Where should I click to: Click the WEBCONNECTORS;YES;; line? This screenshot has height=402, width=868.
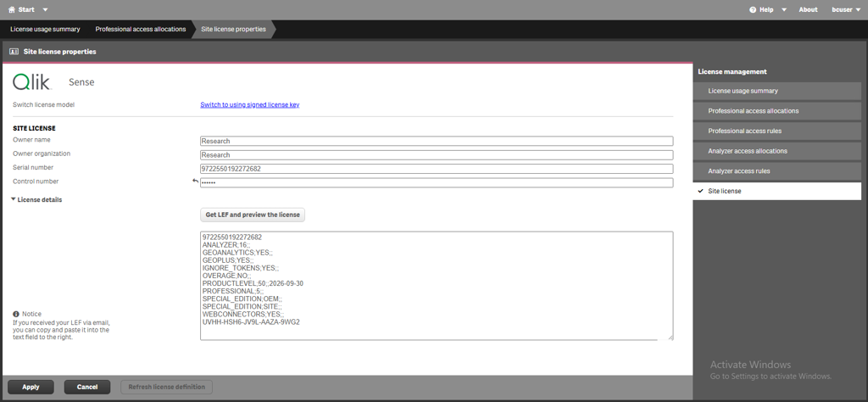pyautogui.click(x=243, y=314)
